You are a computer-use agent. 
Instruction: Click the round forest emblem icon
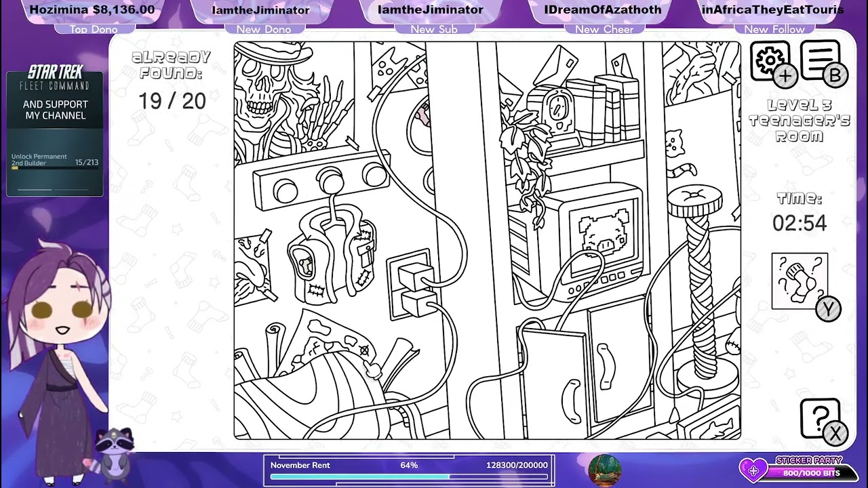tap(604, 470)
